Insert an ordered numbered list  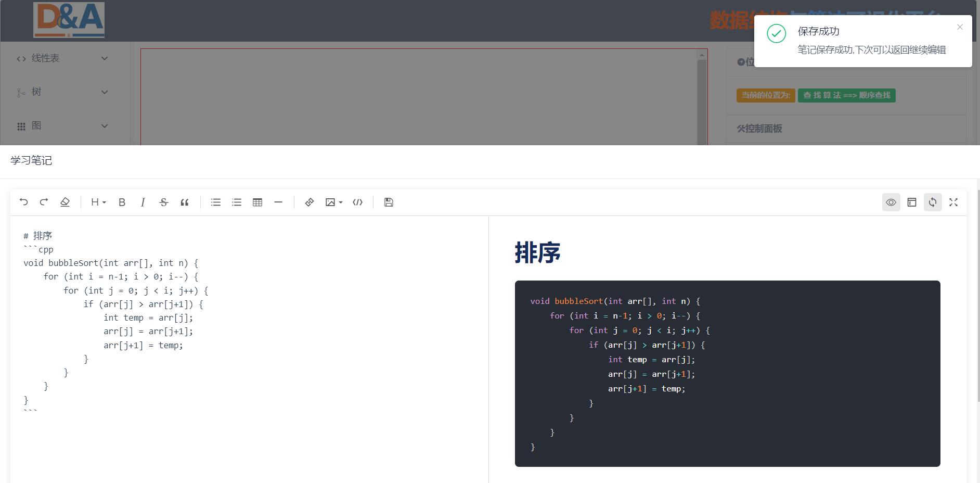point(237,202)
